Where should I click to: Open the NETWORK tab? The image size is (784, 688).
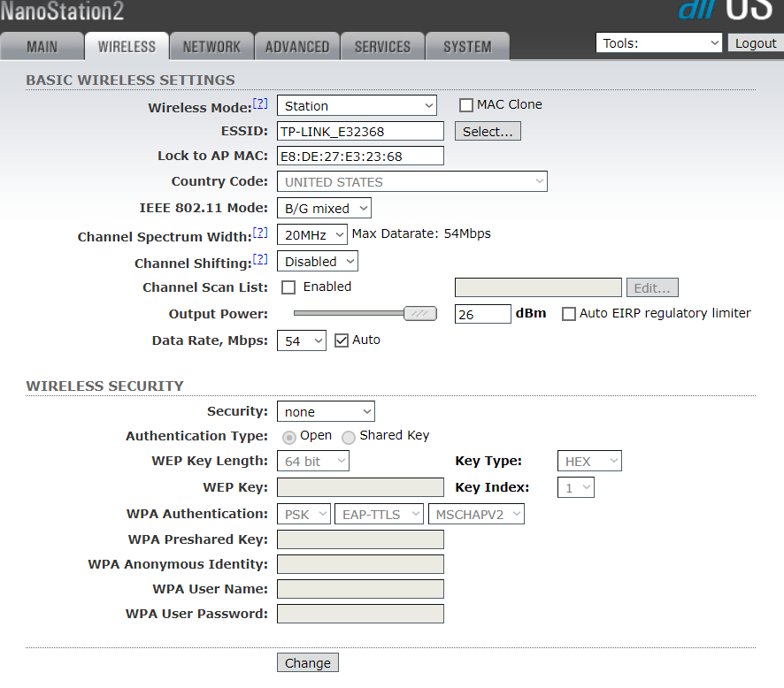point(212,47)
